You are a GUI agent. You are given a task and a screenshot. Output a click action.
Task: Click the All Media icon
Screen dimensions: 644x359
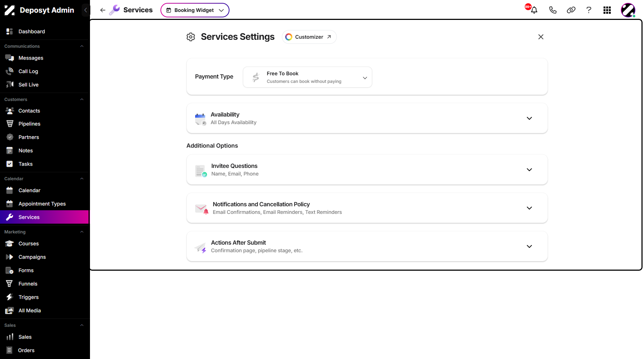click(x=10, y=311)
